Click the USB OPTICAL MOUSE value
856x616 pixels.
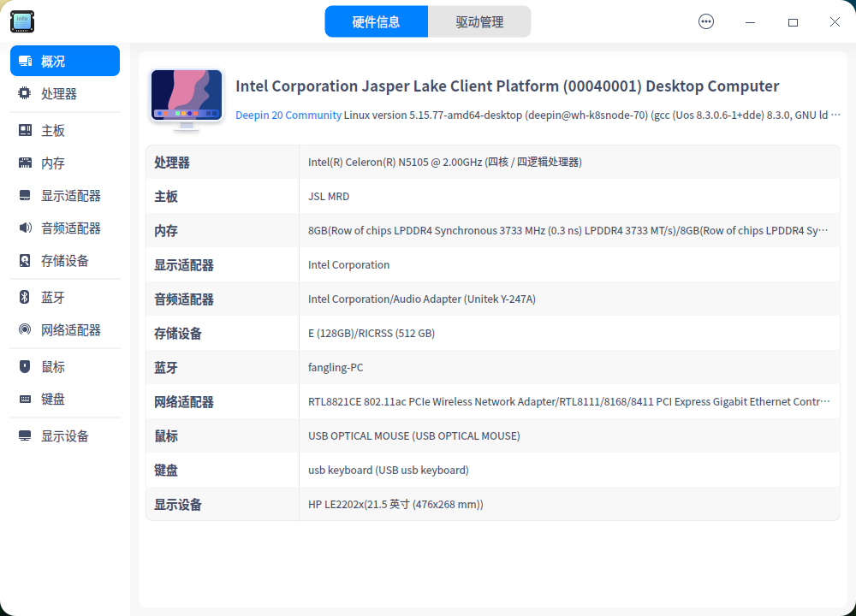click(413, 436)
